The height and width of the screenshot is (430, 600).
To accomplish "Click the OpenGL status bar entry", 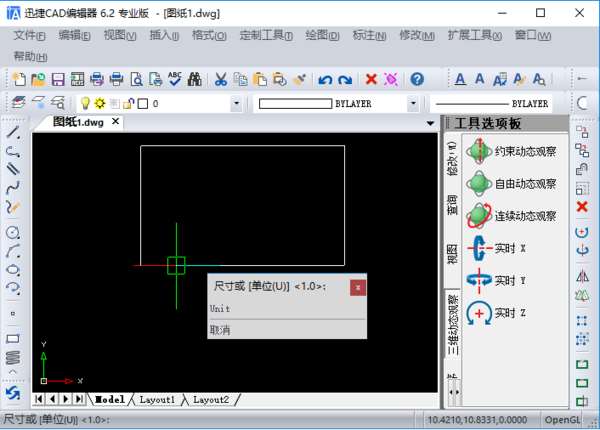I will click(x=562, y=420).
